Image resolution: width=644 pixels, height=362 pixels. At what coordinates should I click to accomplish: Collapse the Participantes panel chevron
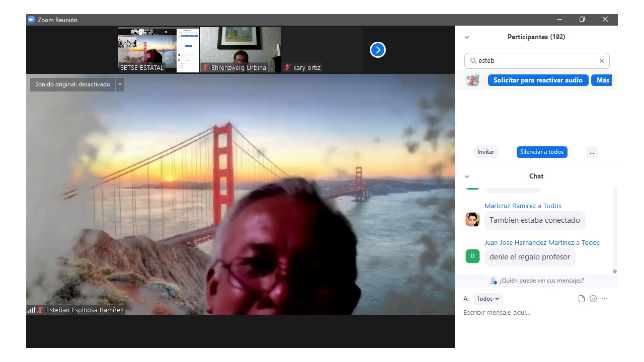click(x=467, y=37)
